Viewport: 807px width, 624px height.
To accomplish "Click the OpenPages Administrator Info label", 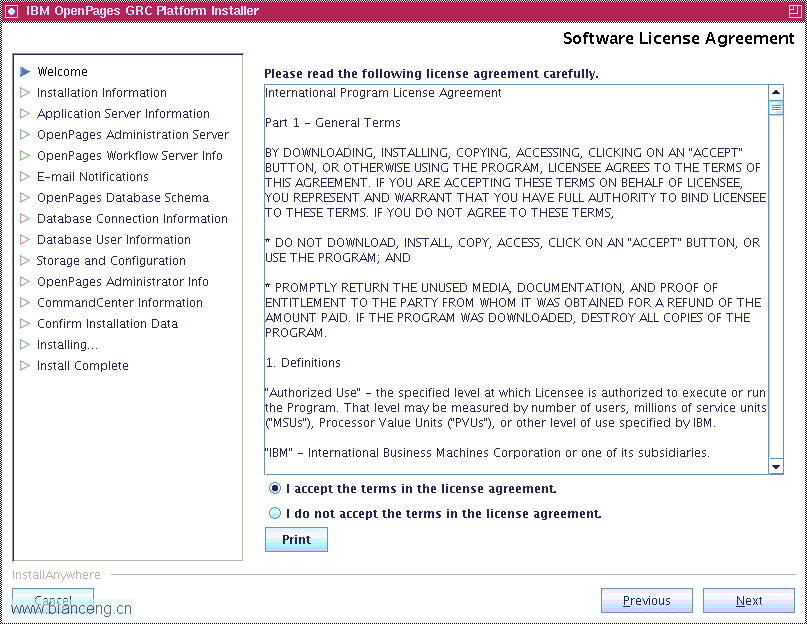I will 123,282.
